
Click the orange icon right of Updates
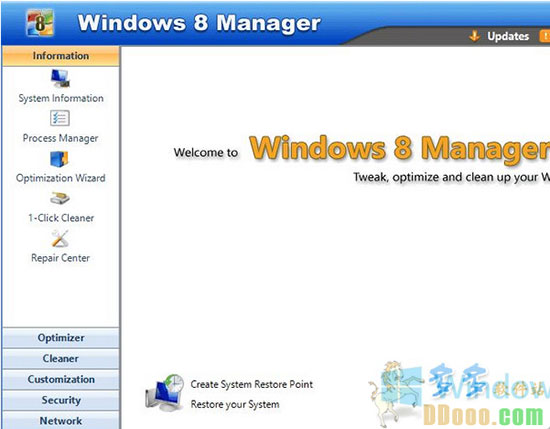(x=545, y=36)
